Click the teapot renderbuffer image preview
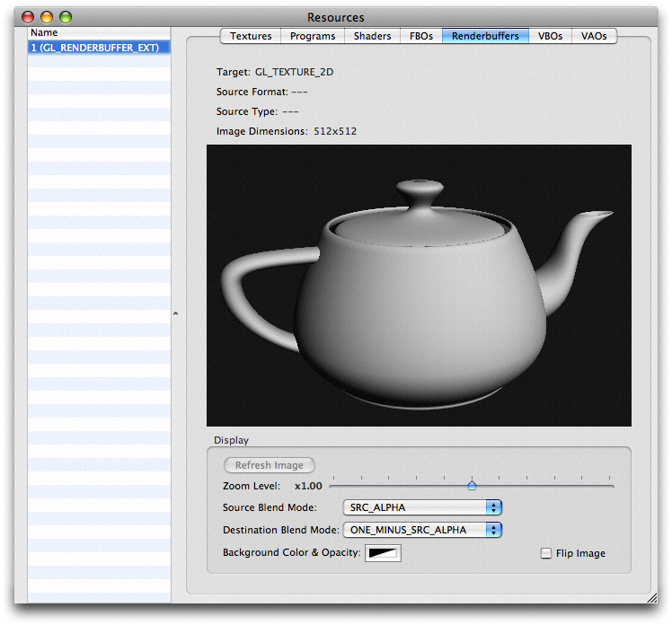The height and width of the screenshot is (625, 672). coord(419,286)
